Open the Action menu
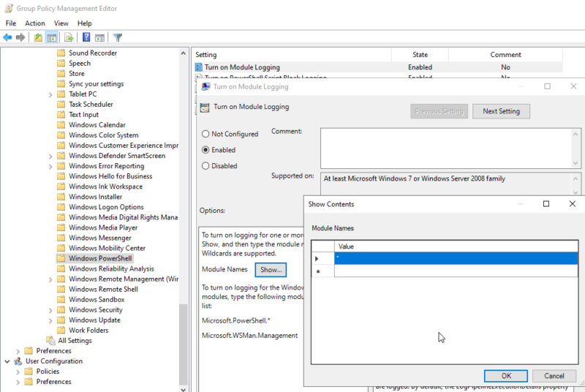Screen dimensions: 585x392 pyautogui.click(x=35, y=23)
